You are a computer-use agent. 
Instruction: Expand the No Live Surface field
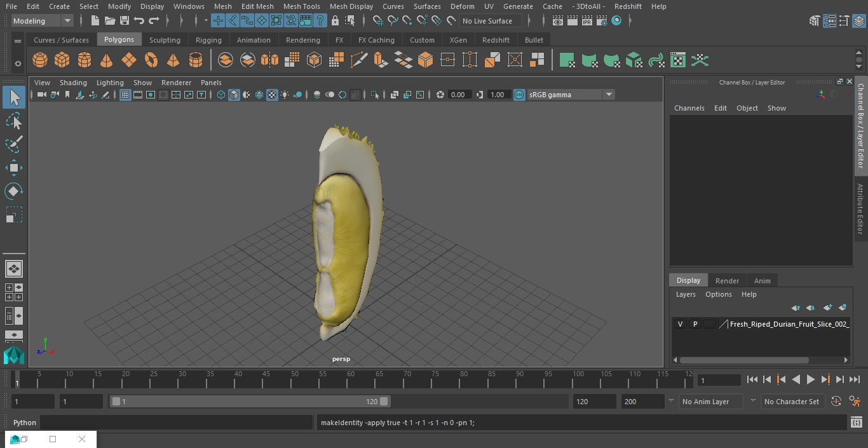pos(491,21)
